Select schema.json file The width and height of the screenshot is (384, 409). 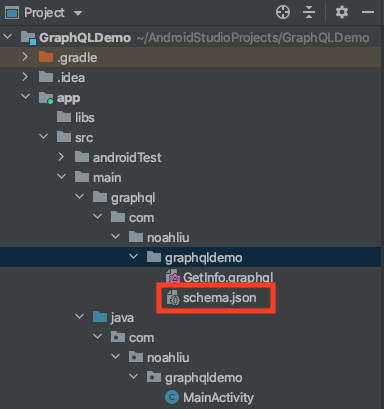pyautogui.click(x=219, y=298)
